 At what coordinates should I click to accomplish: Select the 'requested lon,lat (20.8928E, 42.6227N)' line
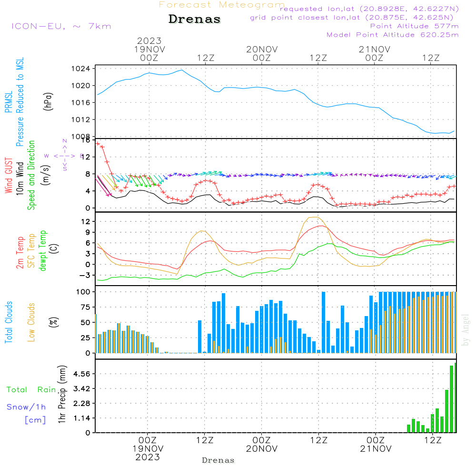369,9
